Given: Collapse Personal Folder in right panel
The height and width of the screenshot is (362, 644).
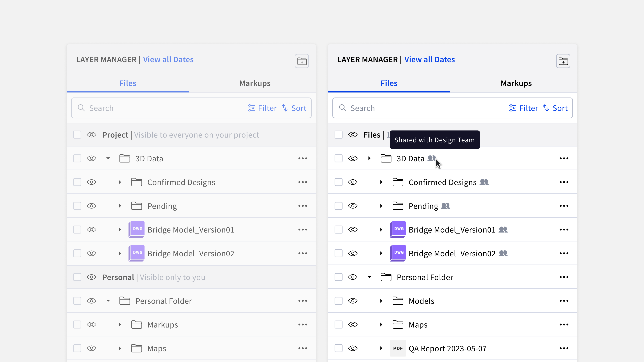Looking at the screenshot, I should click(x=369, y=277).
